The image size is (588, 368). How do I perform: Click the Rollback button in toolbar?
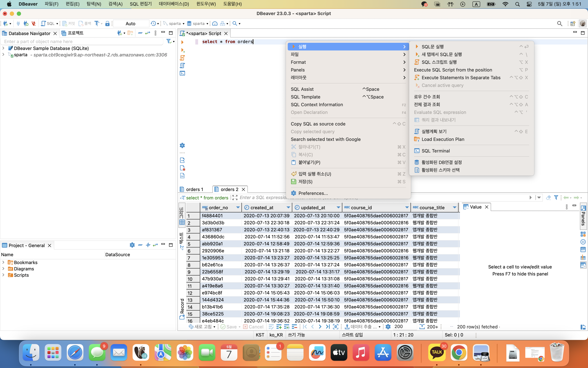pos(85,24)
